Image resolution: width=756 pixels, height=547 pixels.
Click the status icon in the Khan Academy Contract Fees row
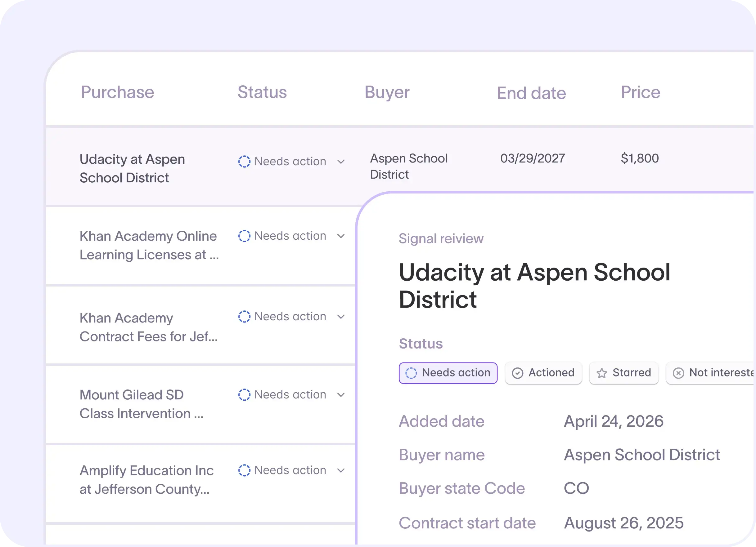click(x=244, y=317)
